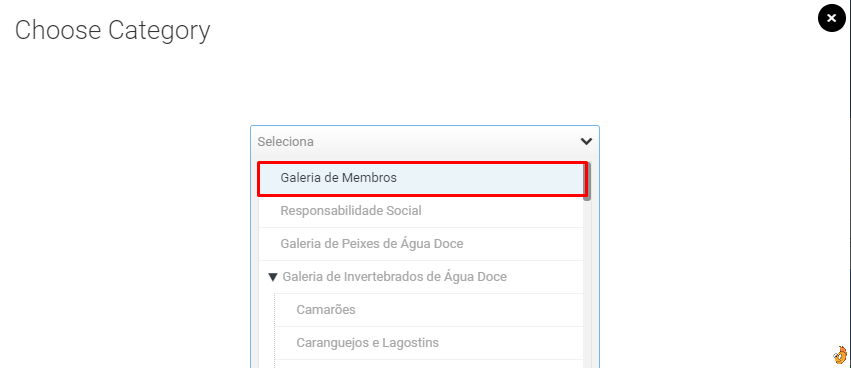Select the partially visible row under Caranguejos
The height and width of the screenshot is (368, 851).
tap(429, 364)
